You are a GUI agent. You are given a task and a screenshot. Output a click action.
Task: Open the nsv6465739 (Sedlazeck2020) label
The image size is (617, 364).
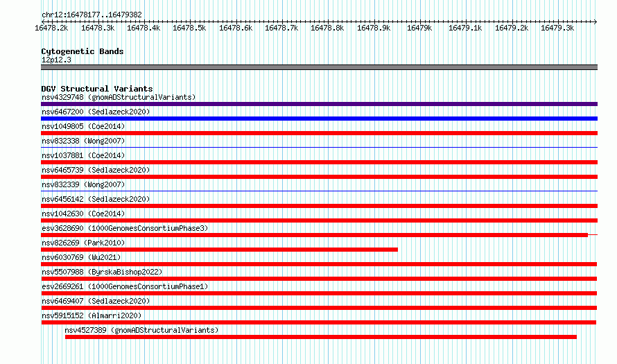pos(96,170)
